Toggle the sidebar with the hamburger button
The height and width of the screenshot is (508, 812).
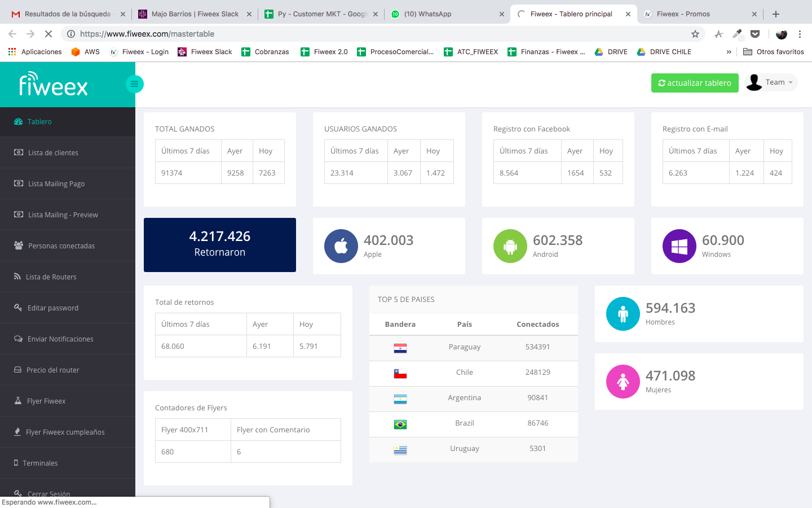pos(134,84)
